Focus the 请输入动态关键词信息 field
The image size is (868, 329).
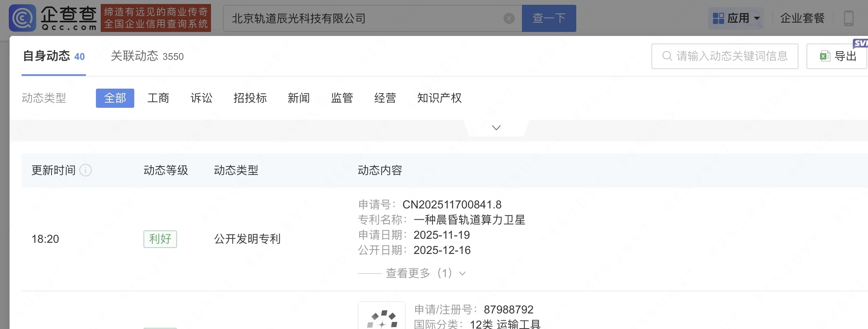pyautogui.click(x=725, y=56)
